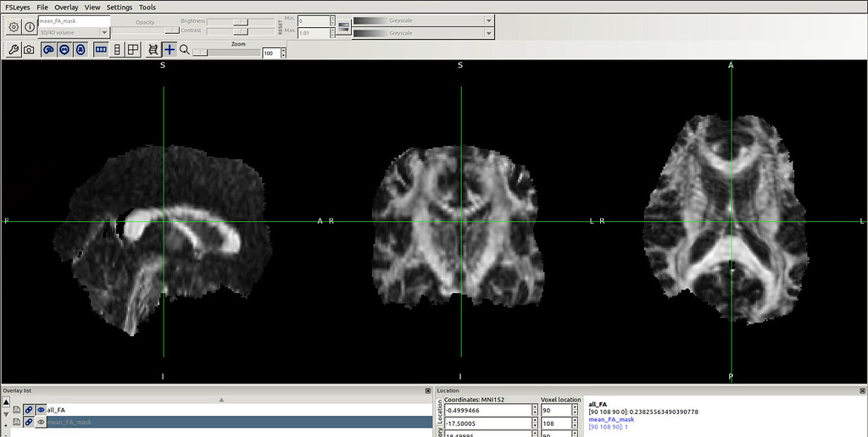The height and width of the screenshot is (437, 868).
Task: Open overlay display settings gear icon
Action: (x=14, y=26)
